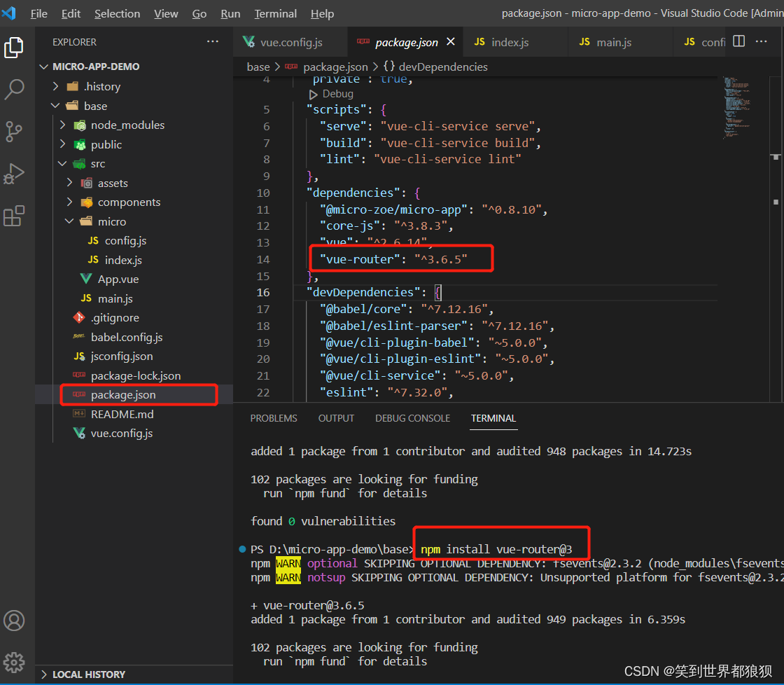Open main.js in the explorer tree

135,298
